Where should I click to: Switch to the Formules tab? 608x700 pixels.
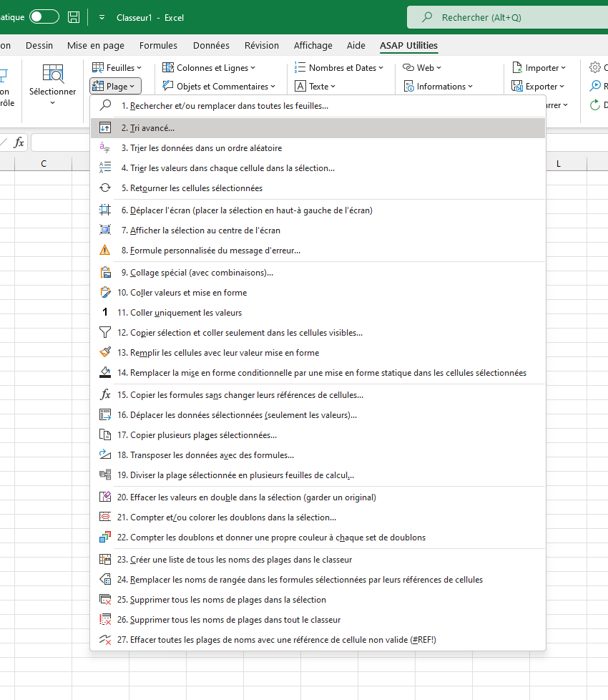[158, 45]
